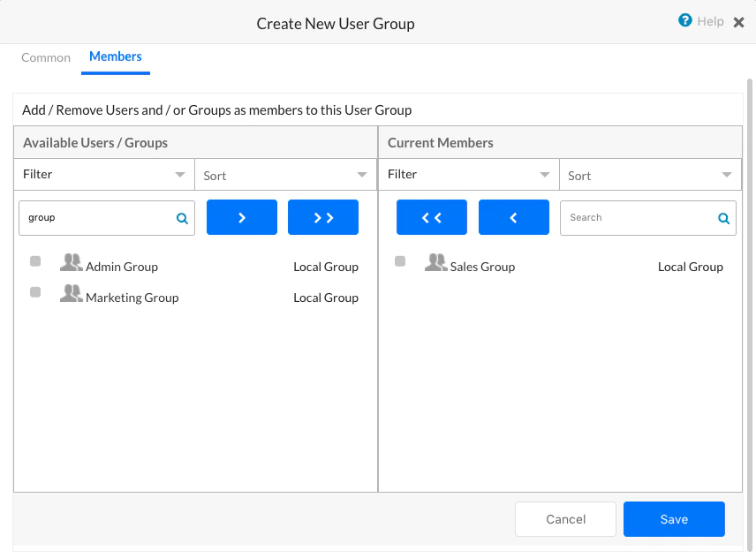Click the double left arrow to remove all
The width and height of the screenshot is (756, 558).
431,216
